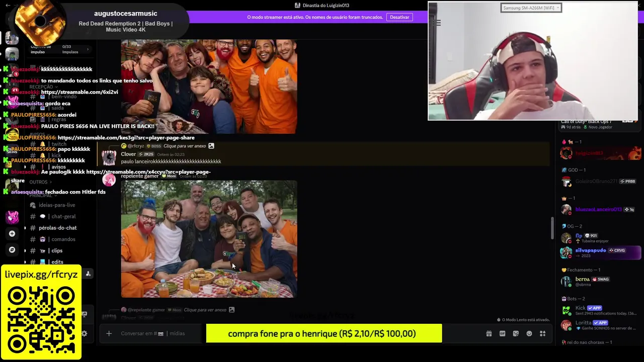
Task: Open repelente gamer's pink avatar
Action: pos(109,179)
